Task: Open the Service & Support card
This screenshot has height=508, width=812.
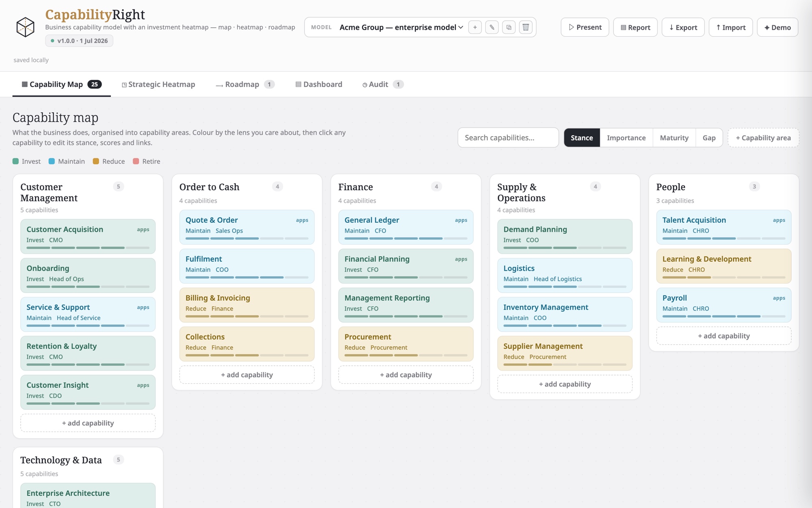Action: click(x=88, y=314)
